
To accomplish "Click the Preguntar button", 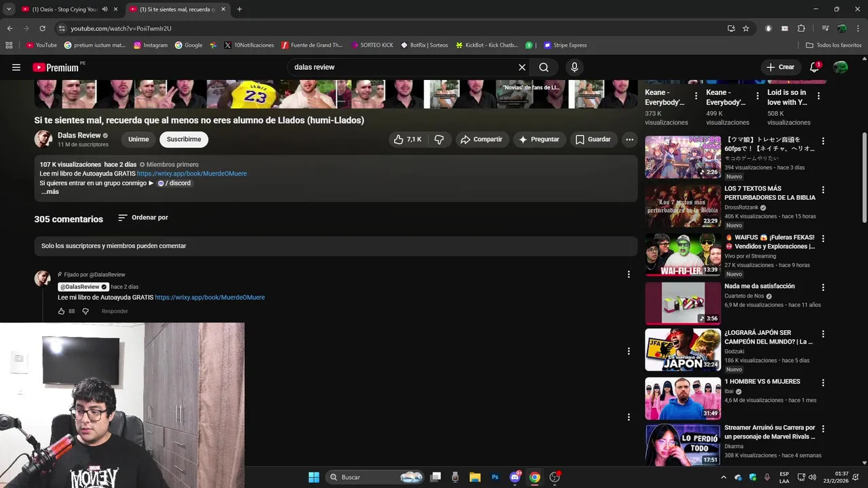I will [539, 140].
